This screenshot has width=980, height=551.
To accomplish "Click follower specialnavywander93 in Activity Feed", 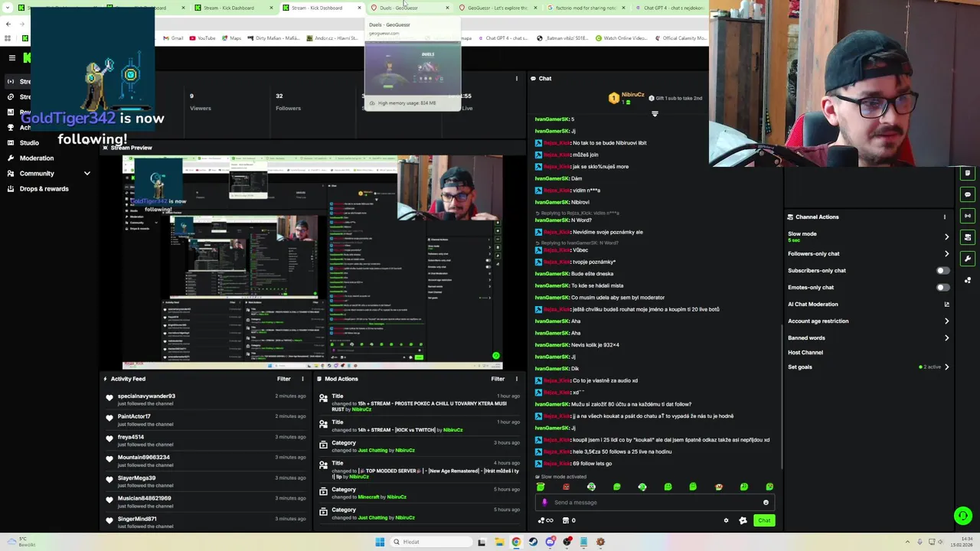I will coord(146,396).
